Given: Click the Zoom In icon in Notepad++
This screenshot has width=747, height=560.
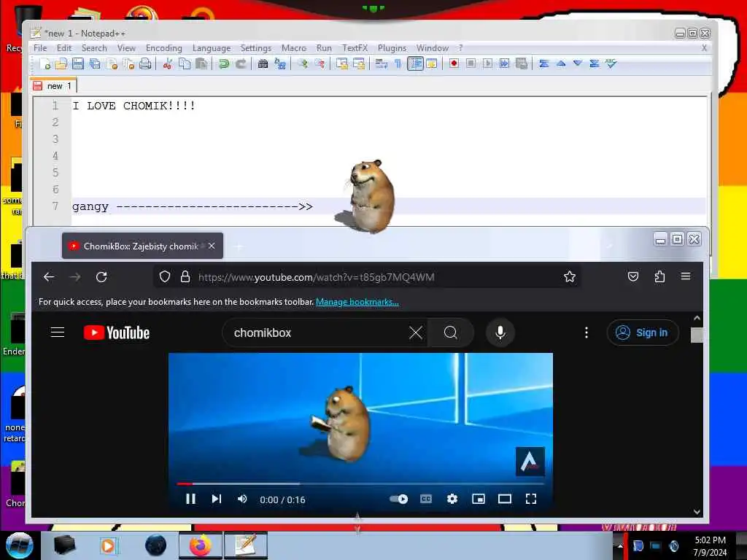Looking at the screenshot, I should [303, 64].
